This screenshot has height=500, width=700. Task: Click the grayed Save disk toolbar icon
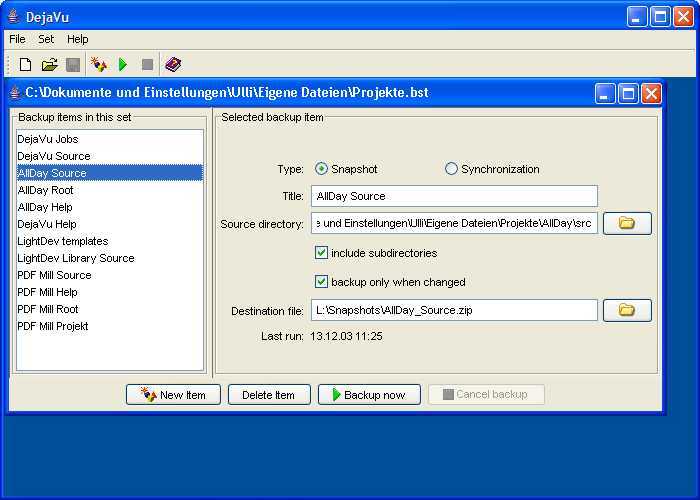[73, 65]
